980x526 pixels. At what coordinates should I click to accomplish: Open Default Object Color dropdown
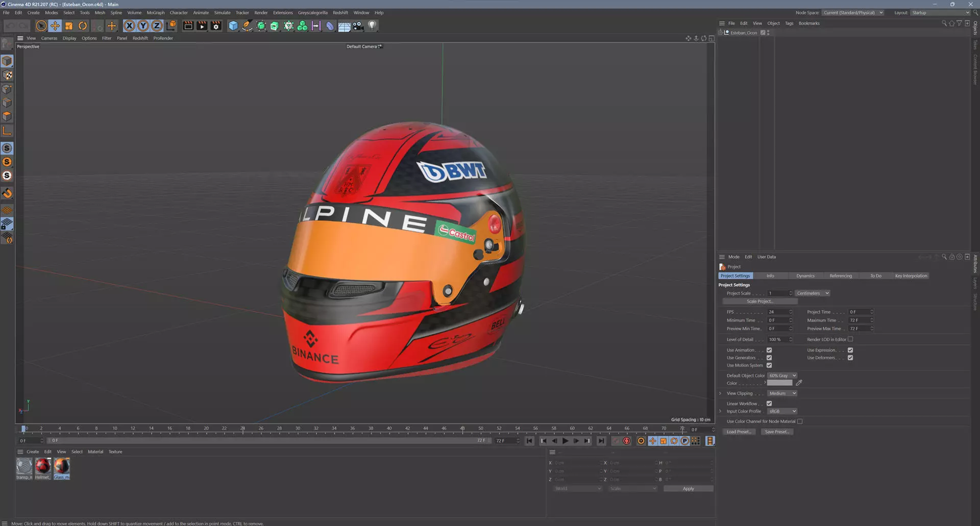(x=782, y=375)
